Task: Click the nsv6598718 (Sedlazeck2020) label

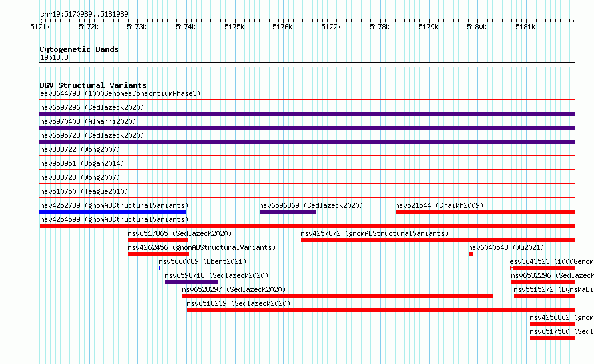Action: pos(216,275)
